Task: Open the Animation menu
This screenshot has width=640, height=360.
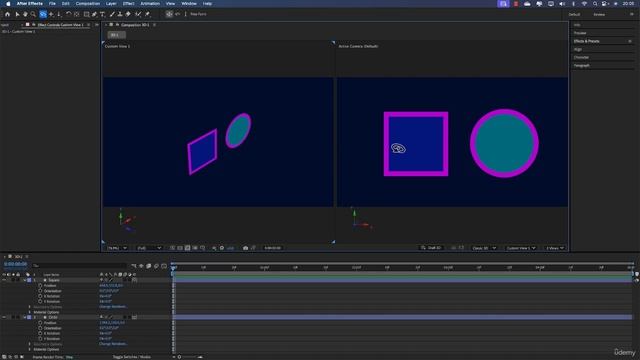Action: pos(150,4)
